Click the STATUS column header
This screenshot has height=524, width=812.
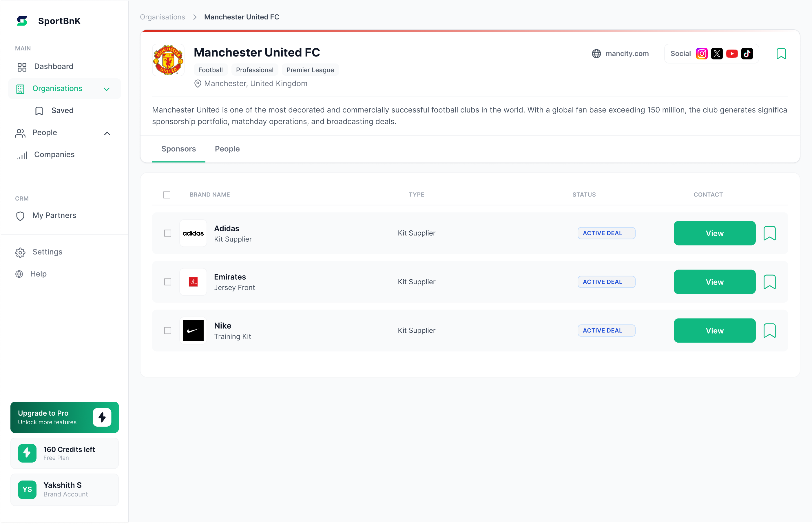tap(584, 195)
